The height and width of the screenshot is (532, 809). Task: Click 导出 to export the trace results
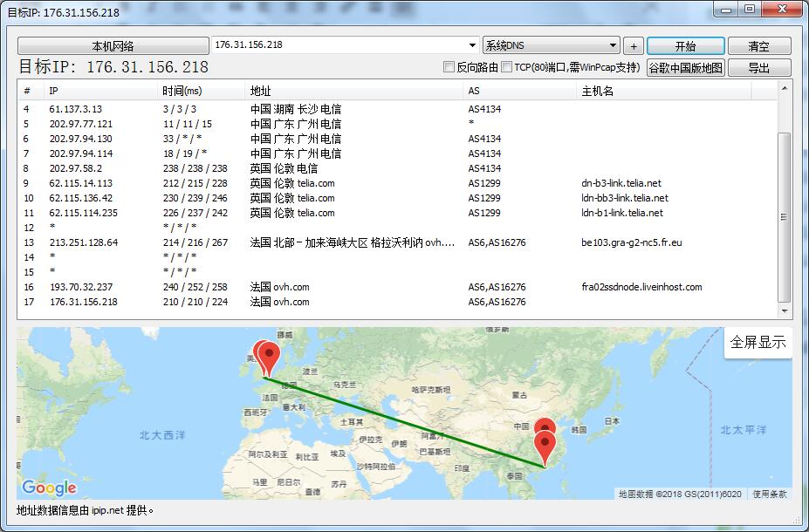pyautogui.click(x=758, y=66)
